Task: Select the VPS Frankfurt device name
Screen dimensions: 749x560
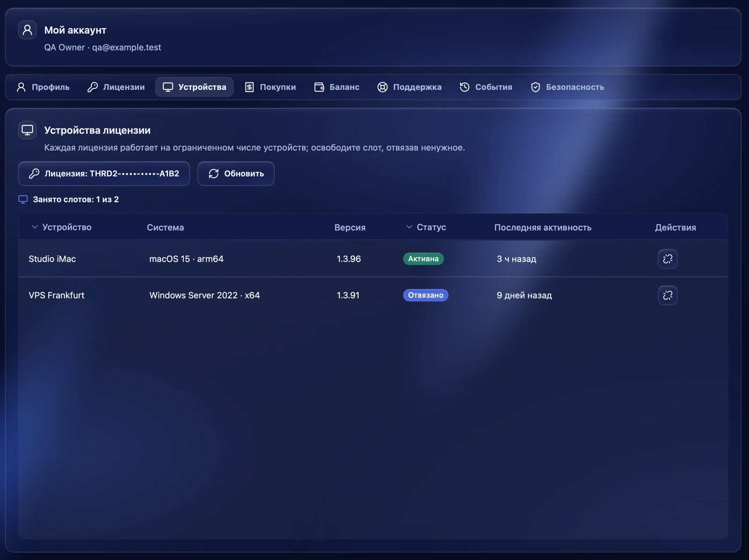Action: (x=56, y=295)
